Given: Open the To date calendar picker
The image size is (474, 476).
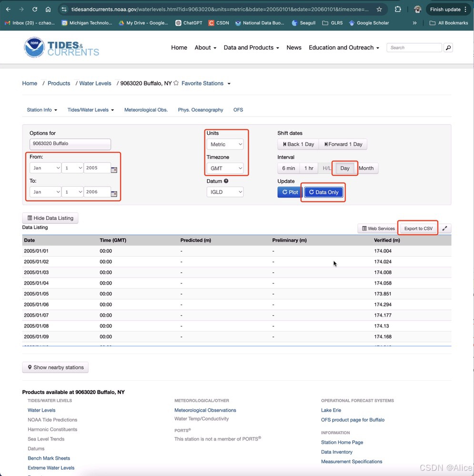Looking at the screenshot, I should 114,192.
